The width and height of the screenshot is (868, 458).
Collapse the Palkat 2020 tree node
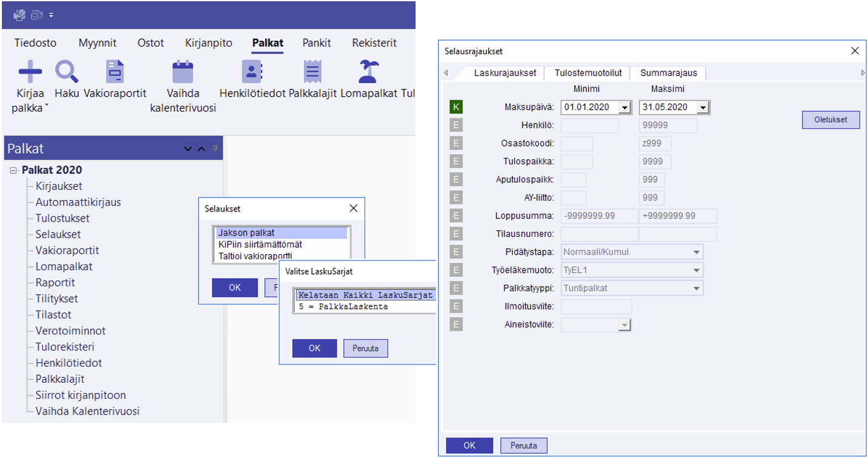pyautogui.click(x=13, y=170)
